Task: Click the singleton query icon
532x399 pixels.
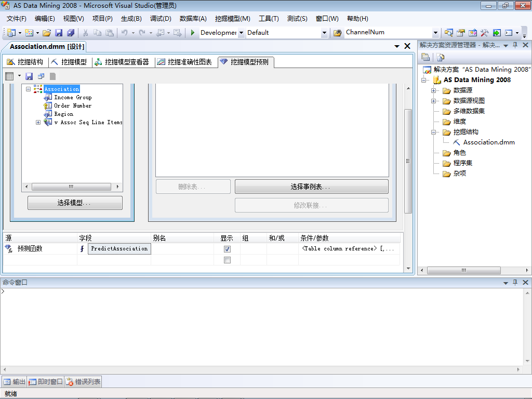Action: tap(41, 76)
